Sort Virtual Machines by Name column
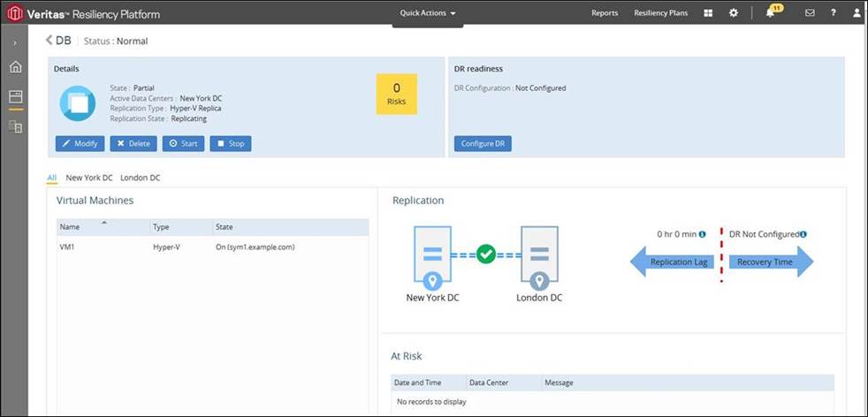 coord(70,227)
